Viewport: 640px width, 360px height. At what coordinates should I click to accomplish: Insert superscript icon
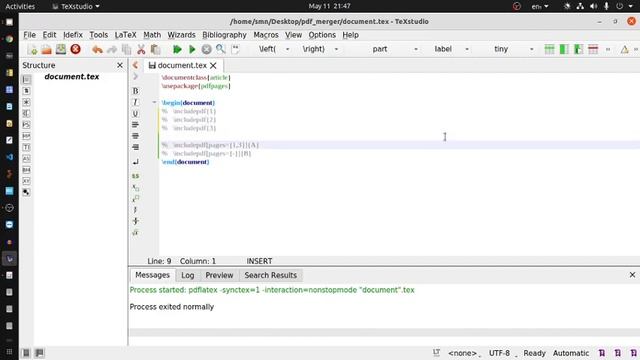[x=136, y=198]
